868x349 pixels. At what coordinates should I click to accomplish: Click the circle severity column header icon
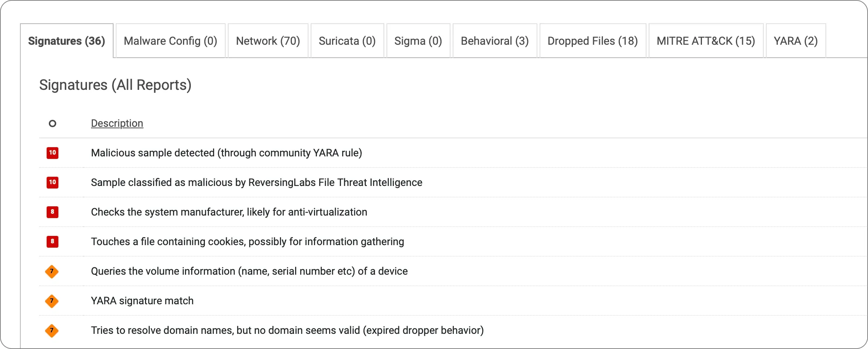pyautogui.click(x=53, y=123)
